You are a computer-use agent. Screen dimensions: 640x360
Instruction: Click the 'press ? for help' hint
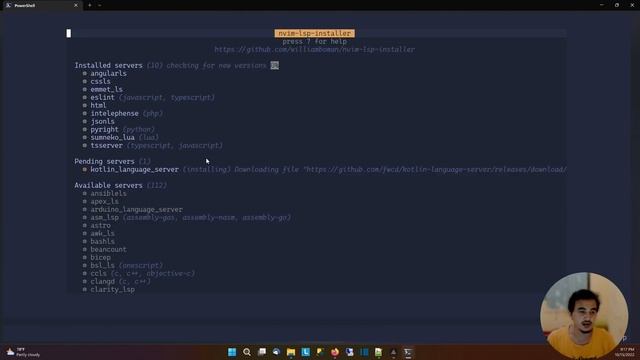tap(314, 41)
